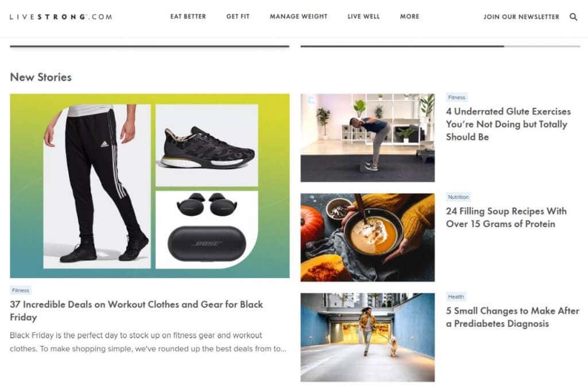Open 4 Underrated Glute Exercises article
Screen dimensions: 588x386
click(x=508, y=124)
